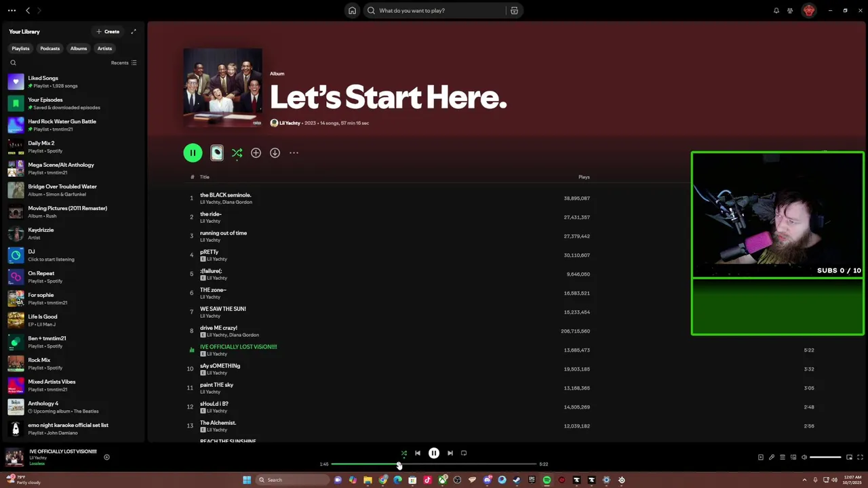The width and height of the screenshot is (868, 488).
Task: Navigate back with the left arrow
Action: (x=28, y=10)
